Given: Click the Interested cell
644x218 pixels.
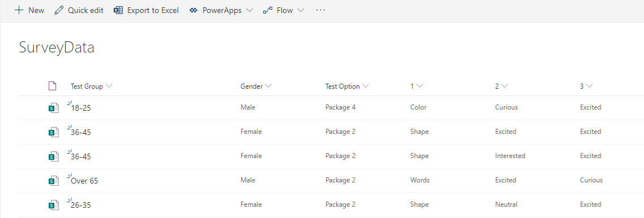Looking at the screenshot, I should [x=510, y=156].
